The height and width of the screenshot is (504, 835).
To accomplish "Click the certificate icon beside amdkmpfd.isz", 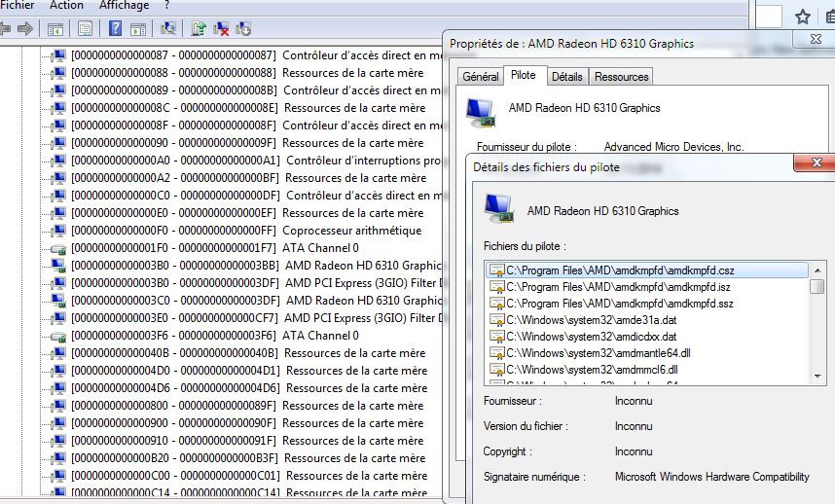I will coord(497,287).
